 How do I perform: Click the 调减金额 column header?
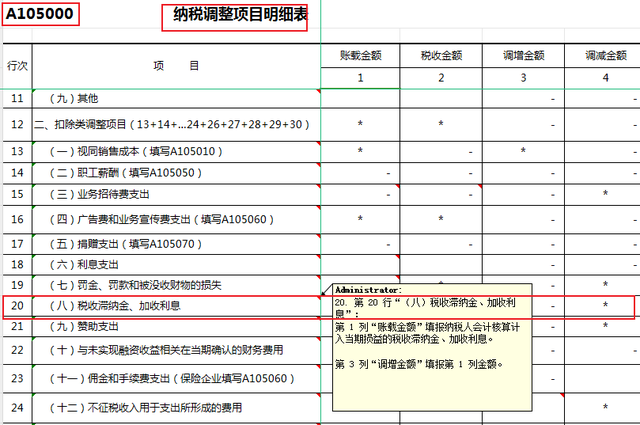pos(602,56)
